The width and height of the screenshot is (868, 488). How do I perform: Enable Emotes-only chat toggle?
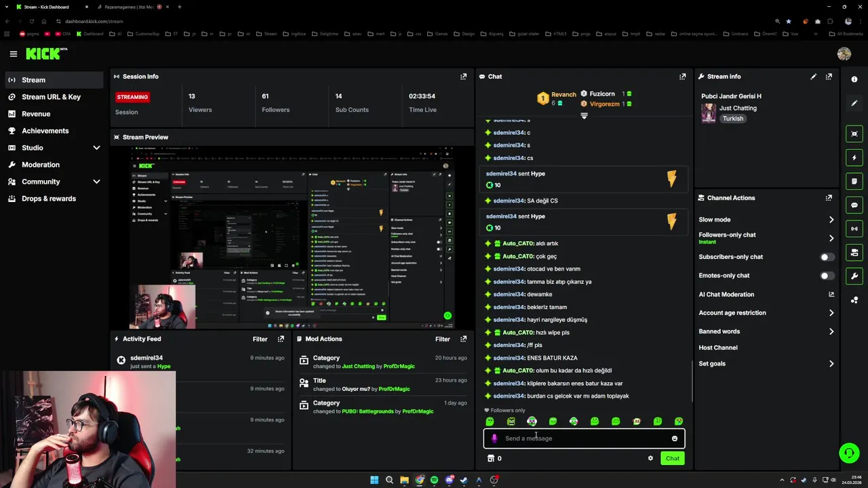click(x=827, y=276)
